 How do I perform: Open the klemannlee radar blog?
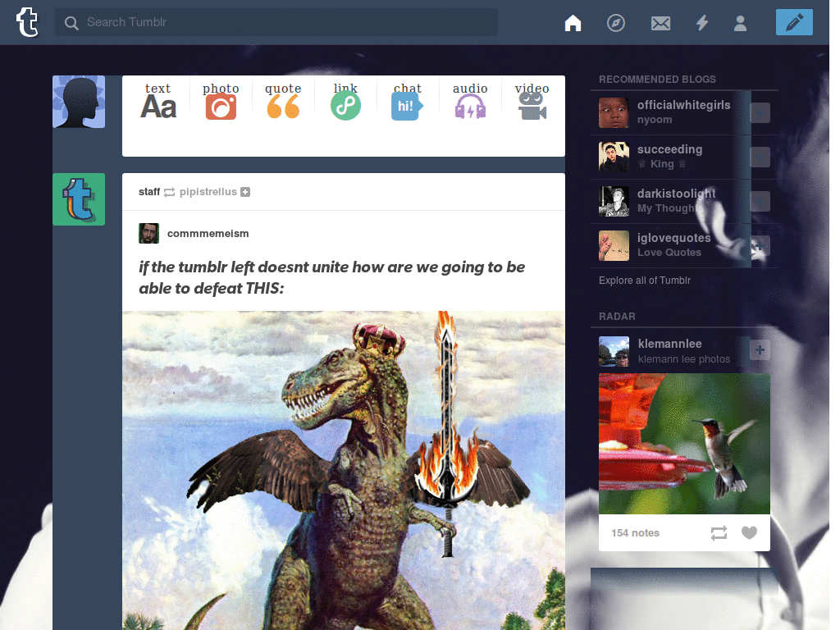coord(669,344)
